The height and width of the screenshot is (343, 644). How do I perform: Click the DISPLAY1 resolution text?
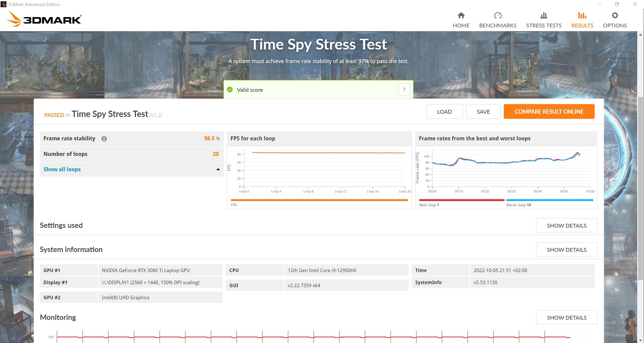coord(150,282)
